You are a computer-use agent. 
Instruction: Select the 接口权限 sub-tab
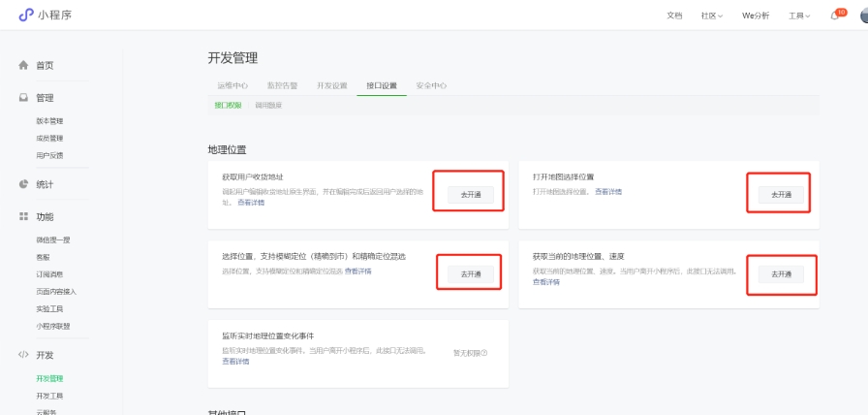[228, 106]
